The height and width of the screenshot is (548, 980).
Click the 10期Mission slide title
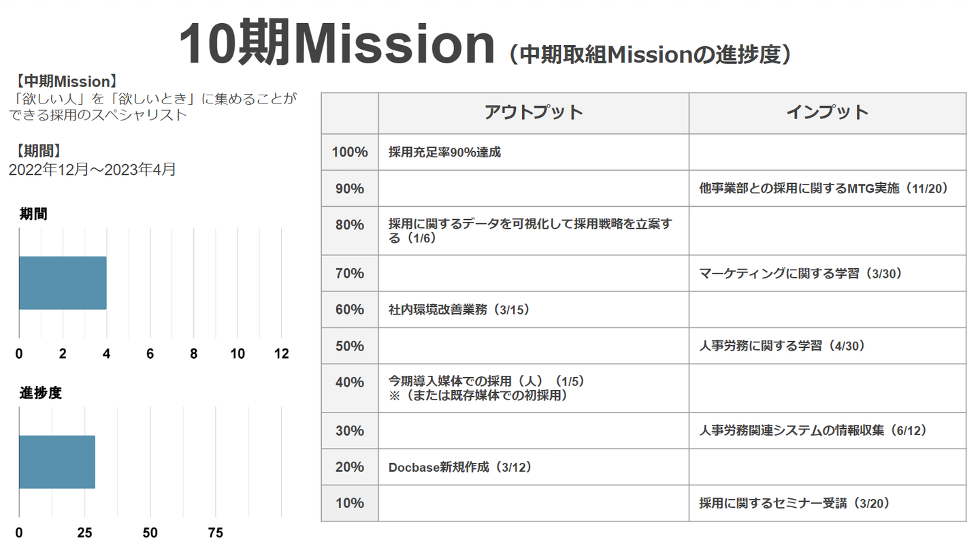point(336,45)
